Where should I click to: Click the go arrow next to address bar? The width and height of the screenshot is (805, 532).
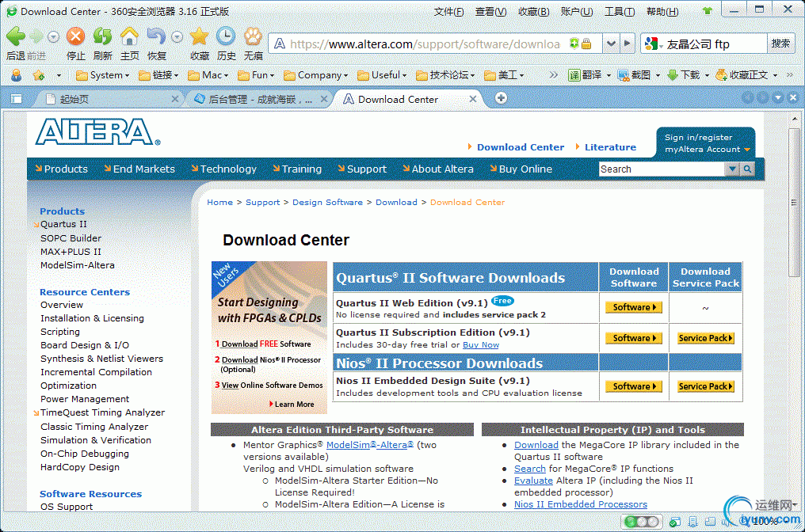[627, 44]
